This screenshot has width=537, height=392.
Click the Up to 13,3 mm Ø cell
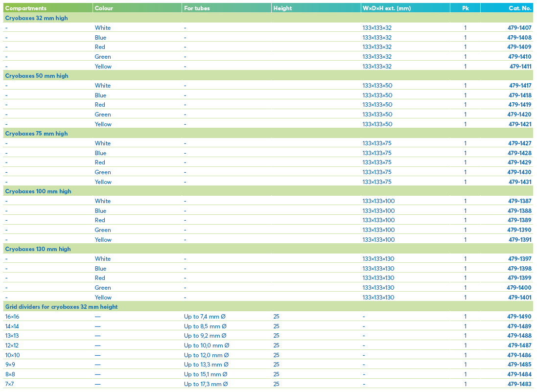(206, 365)
